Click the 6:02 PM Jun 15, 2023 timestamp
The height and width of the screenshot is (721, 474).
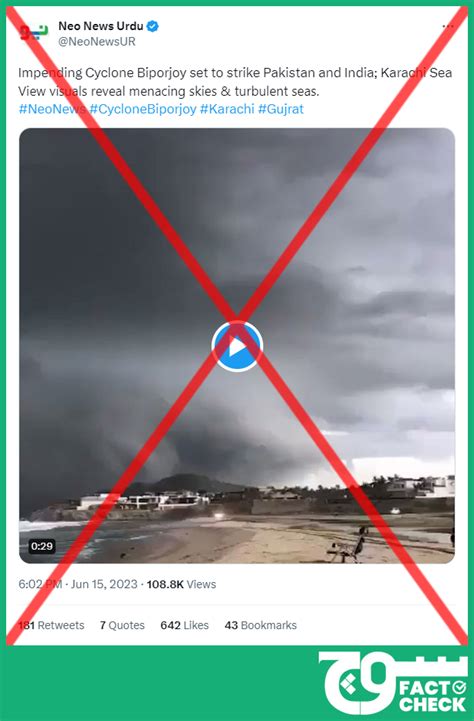pos(78,584)
